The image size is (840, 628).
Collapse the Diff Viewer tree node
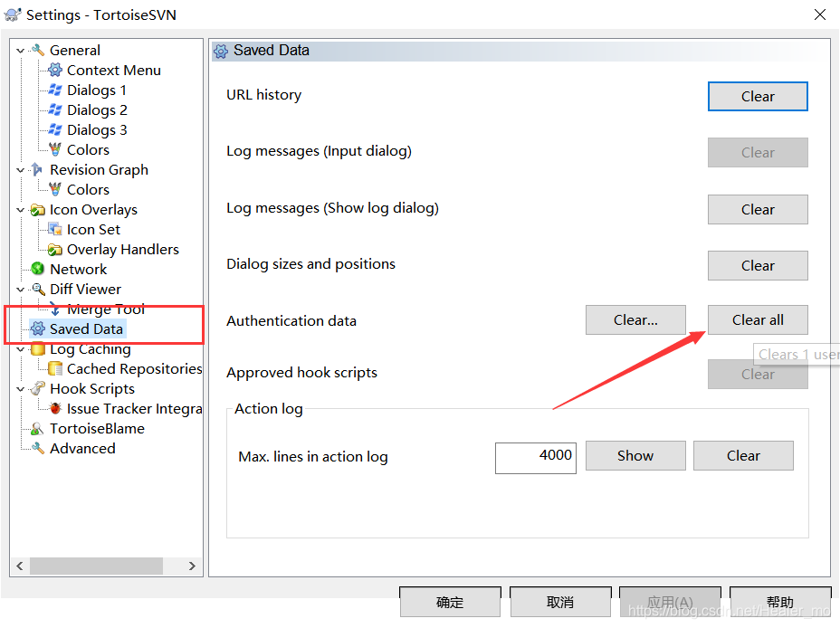(x=20, y=290)
